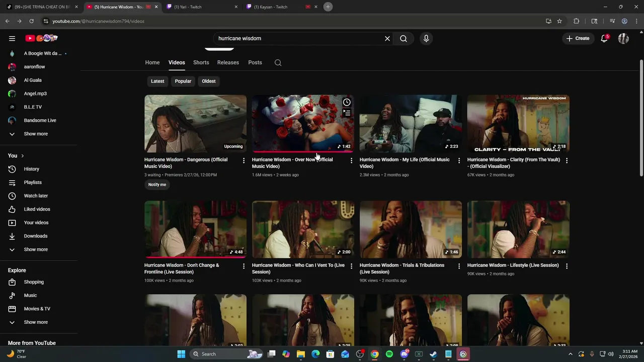Start voice search with microphone icon
The image size is (644, 362).
pyautogui.click(x=426, y=38)
